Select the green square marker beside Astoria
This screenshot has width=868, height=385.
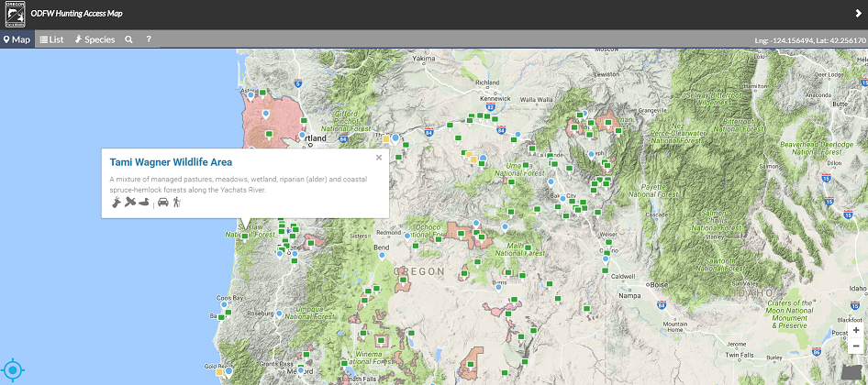click(262, 93)
